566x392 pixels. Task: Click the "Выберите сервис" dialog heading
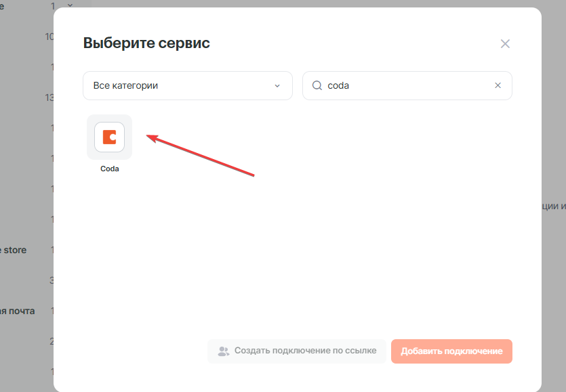pyautogui.click(x=146, y=44)
